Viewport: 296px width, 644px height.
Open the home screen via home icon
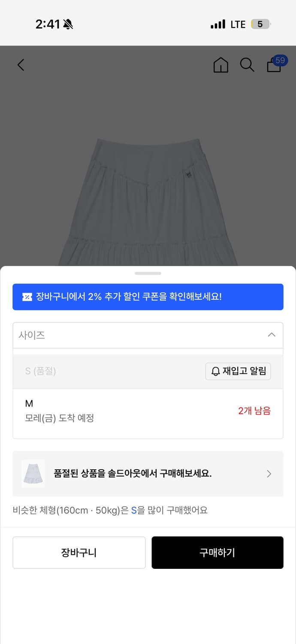coord(220,65)
